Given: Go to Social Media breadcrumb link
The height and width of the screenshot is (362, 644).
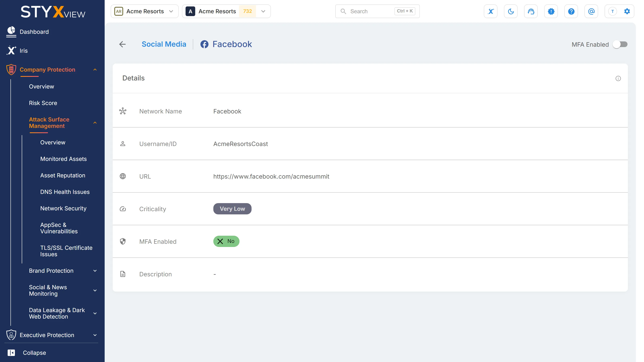Looking at the screenshot, I should point(164,44).
